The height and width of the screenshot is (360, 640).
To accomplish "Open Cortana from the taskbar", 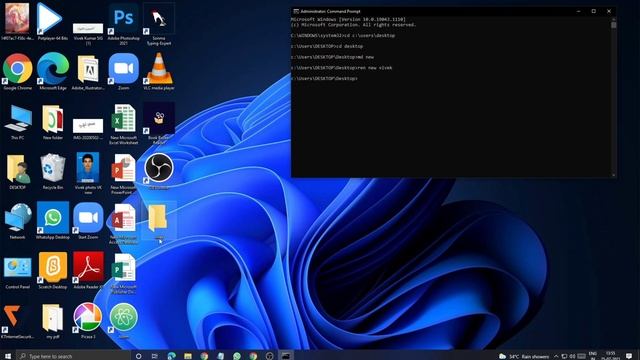I will pos(138,356).
